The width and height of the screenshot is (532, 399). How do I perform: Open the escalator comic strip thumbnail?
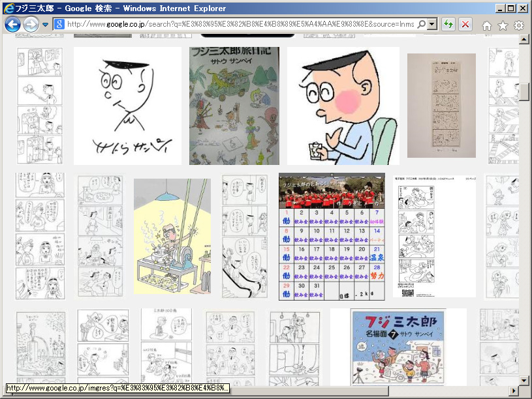(245, 236)
